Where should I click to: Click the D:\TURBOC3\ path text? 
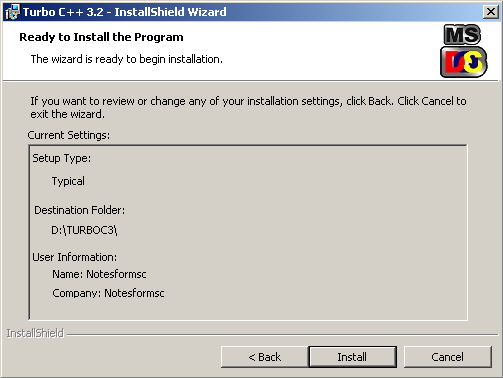coord(84,230)
